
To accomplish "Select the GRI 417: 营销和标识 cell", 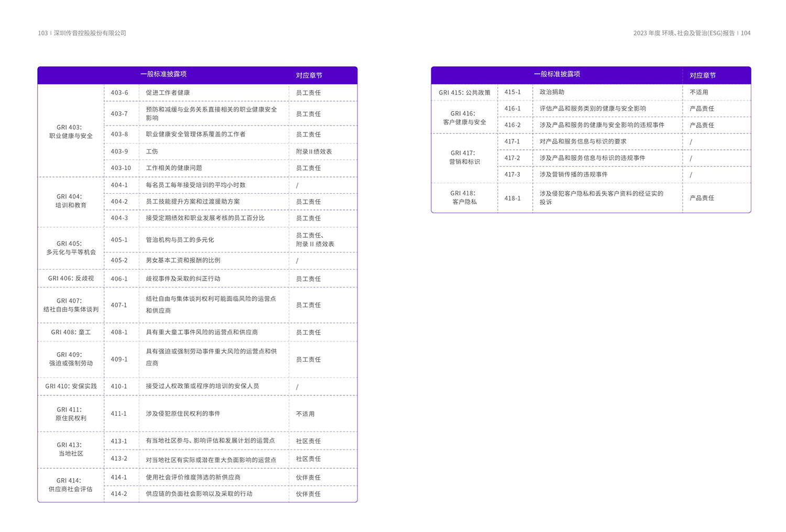I will click(464, 158).
